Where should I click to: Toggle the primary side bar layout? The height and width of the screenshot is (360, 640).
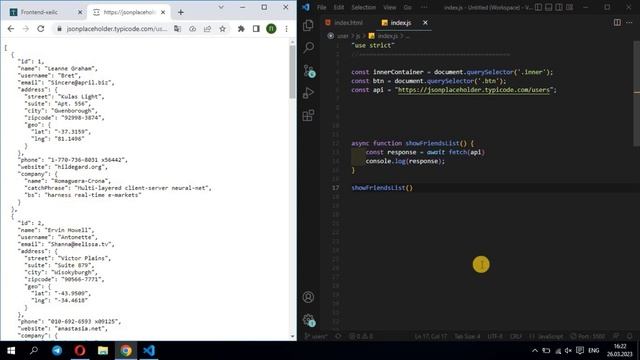click(x=539, y=7)
